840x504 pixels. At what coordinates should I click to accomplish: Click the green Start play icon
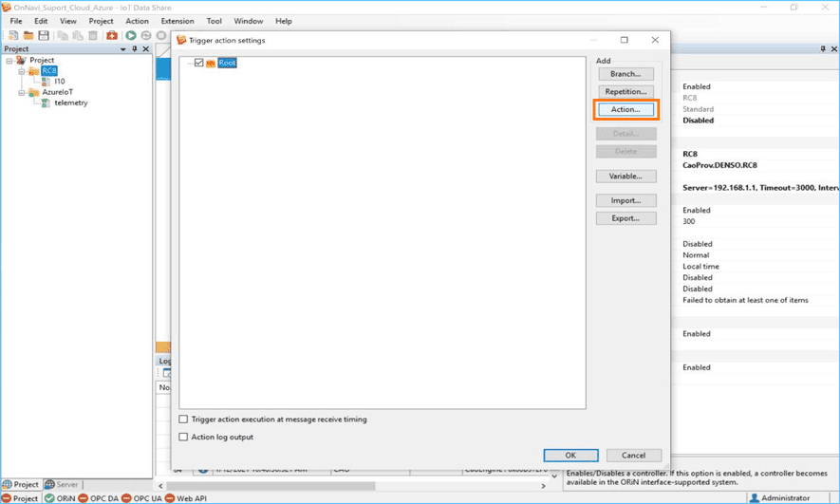coord(131,35)
